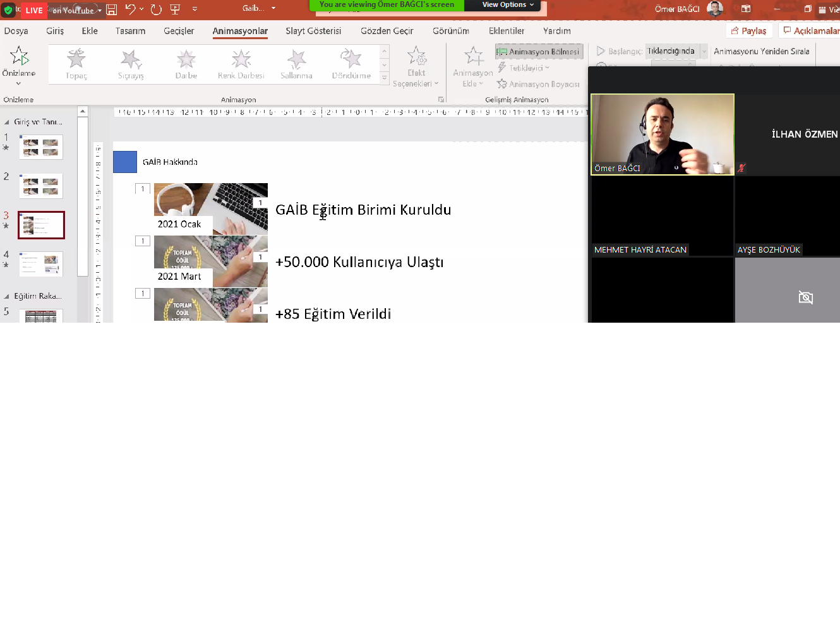Select slide 2 thumbnail
840x622 pixels.
pos(41,186)
